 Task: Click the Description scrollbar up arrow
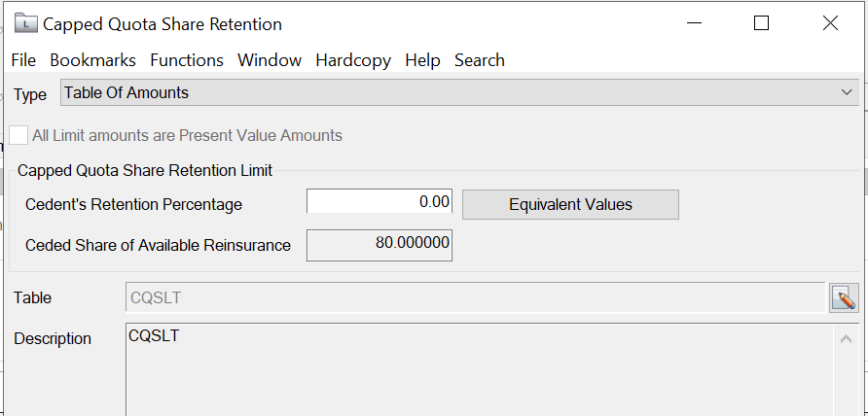click(x=846, y=339)
